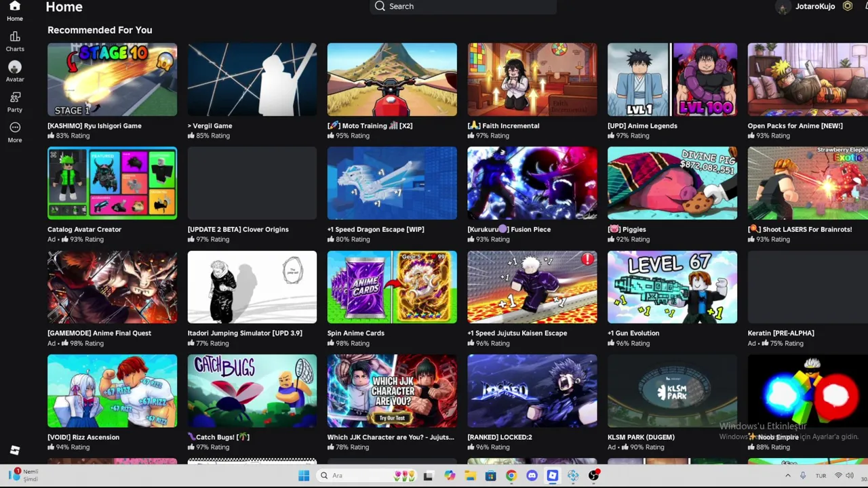Open Task View on the taskbar
868x488 pixels.
(x=428, y=476)
